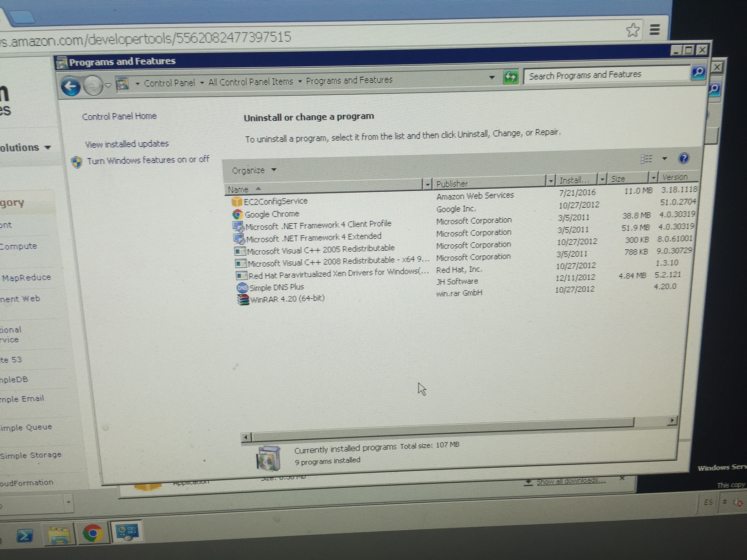
Task: Select Visual C++ 2008 Redistributable icon
Action: coord(241,264)
